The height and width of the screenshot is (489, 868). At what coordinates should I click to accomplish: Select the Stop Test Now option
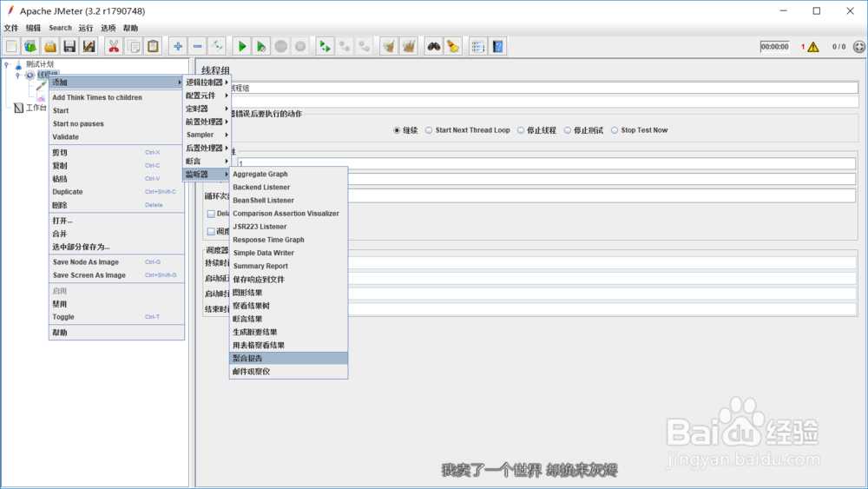[615, 130]
